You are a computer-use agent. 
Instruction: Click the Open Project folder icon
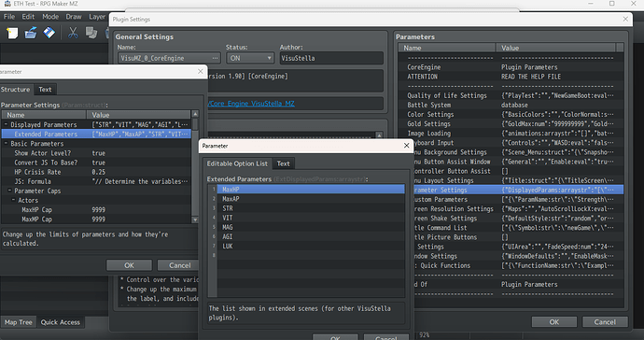coord(31,33)
